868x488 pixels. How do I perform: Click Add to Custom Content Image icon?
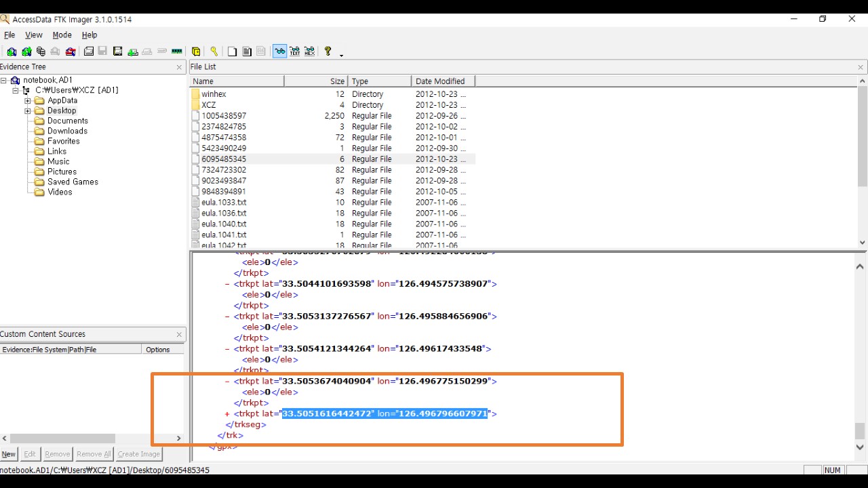pyautogui.click(x=132, y=52)
